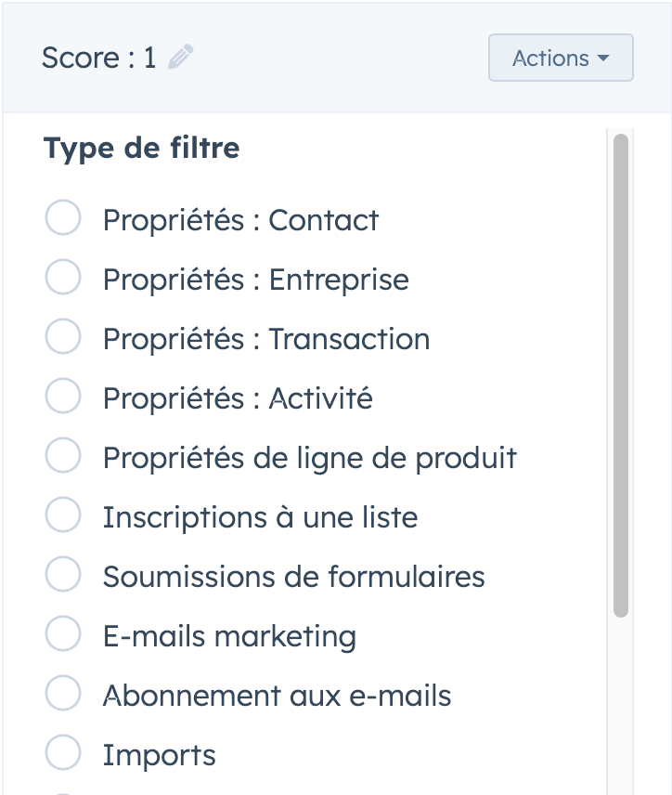
Task: Click the Score : 1 title text
Action: [98, 58]
